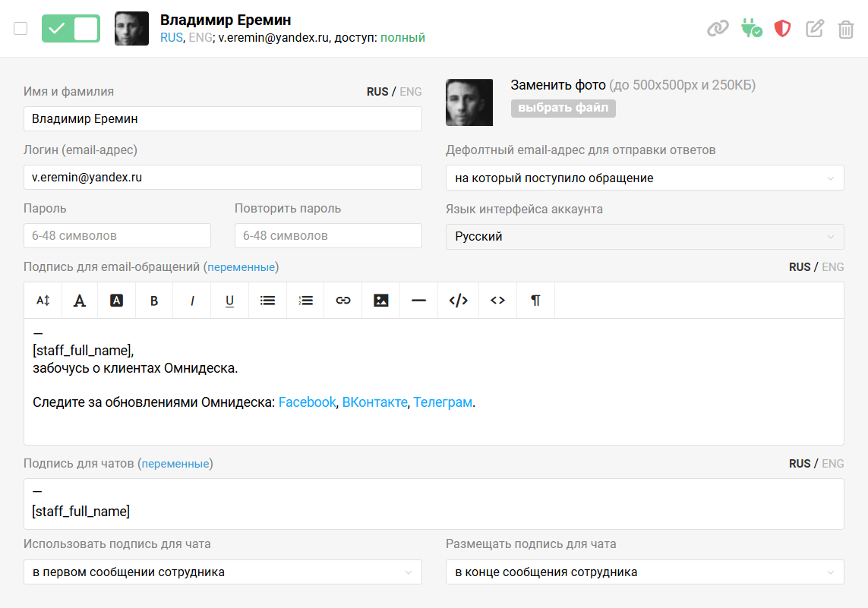Open the default reply email address dropdown

(644, 178)
